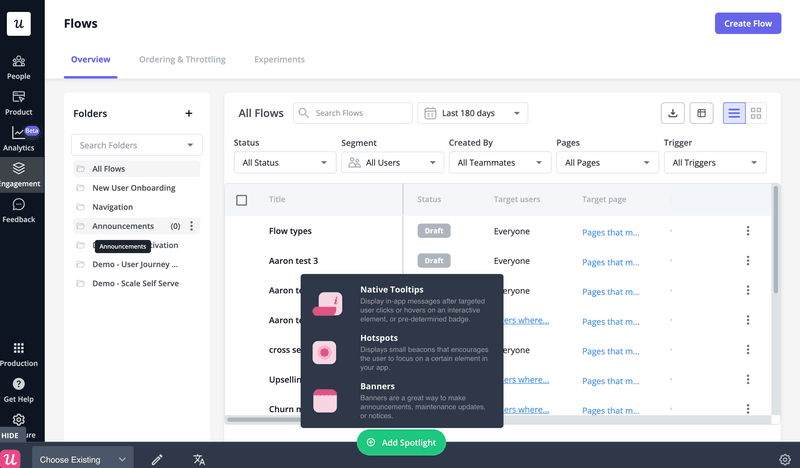Switch to the Experiments tab
800x468 pixels.
[x=279, y=59]
